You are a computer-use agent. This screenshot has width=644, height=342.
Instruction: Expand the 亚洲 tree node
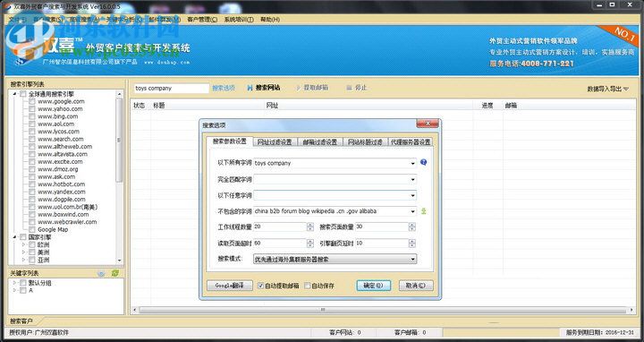point(23,260)
